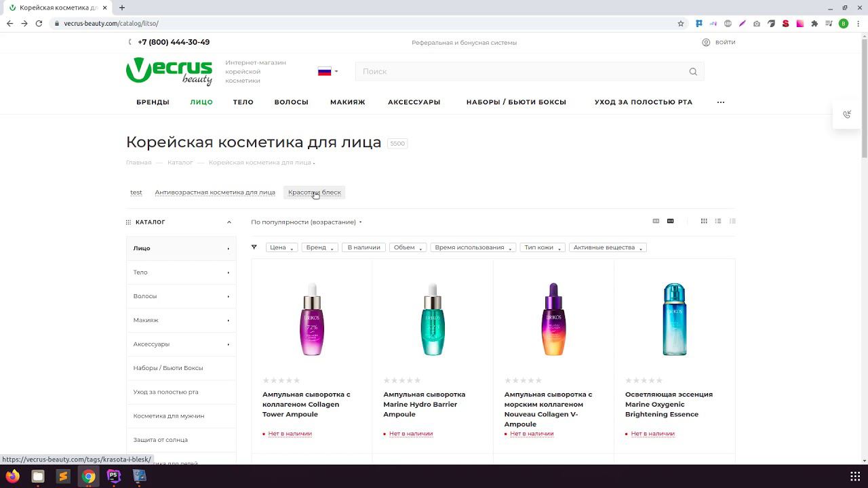Open the МАКИЯЖ menu item

click(348, 102)
